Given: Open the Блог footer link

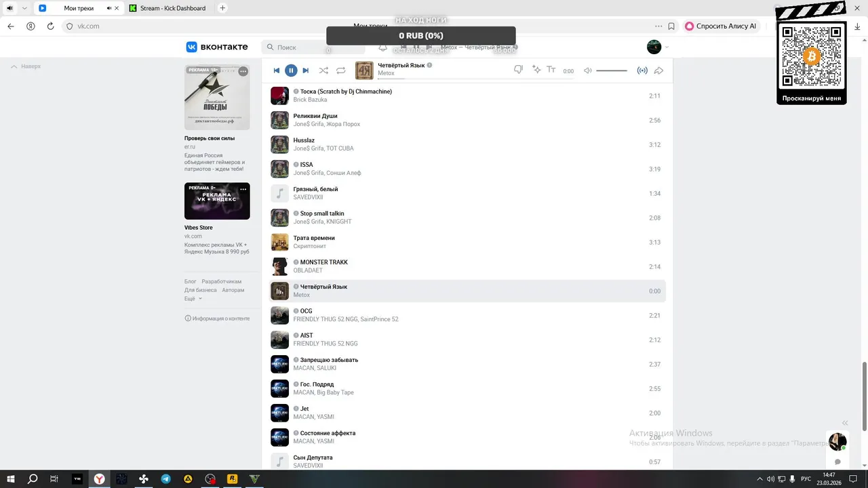Looking at the screenshot, I should pos(191,281).
